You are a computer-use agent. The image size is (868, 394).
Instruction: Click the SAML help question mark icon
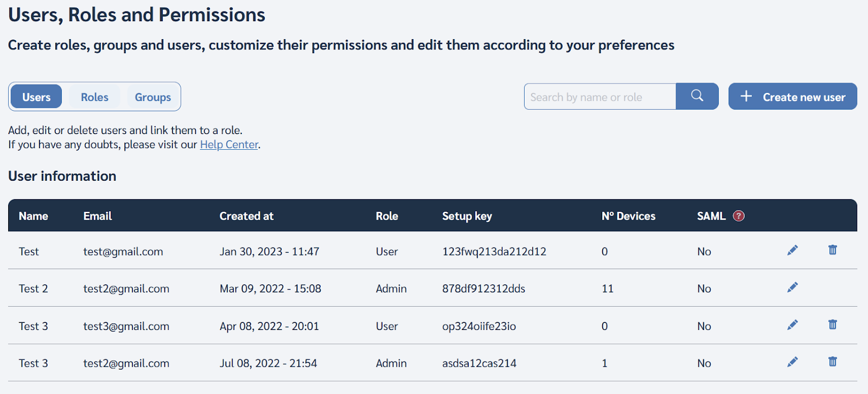(x=738, y=216)
